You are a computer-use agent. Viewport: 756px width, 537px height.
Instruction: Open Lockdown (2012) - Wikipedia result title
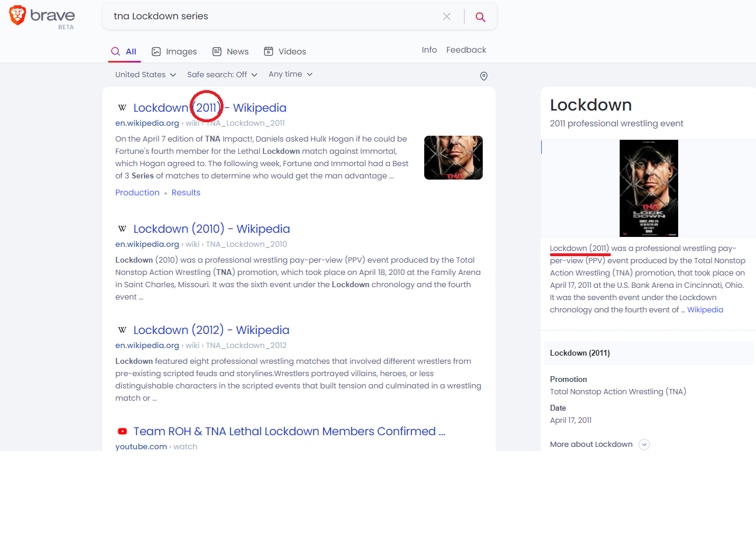(211, 330)
